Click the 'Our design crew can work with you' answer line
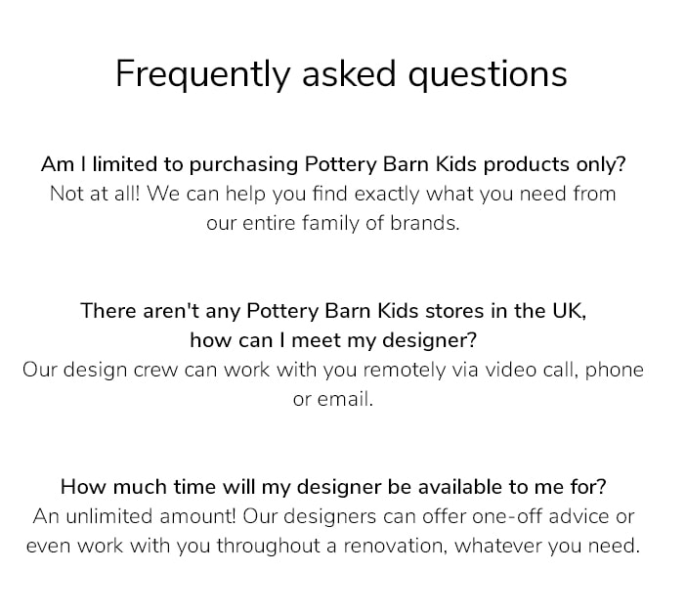This screenshot has width=686, height=616. click(333, 370)
